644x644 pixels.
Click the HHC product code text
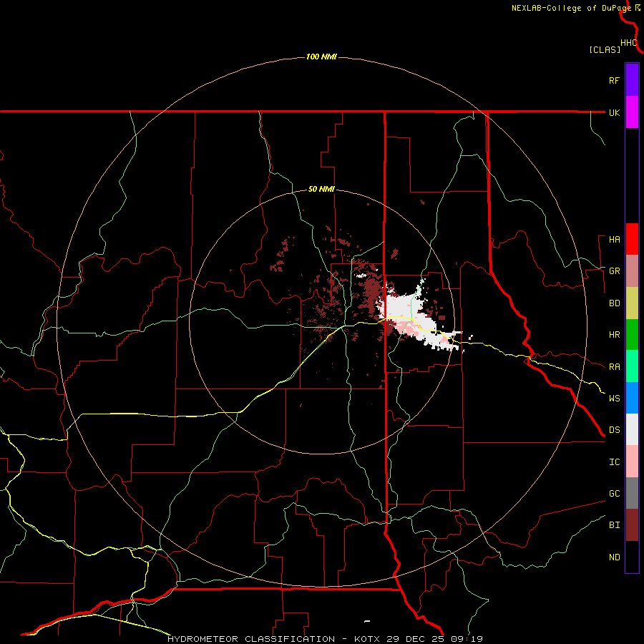629,43
